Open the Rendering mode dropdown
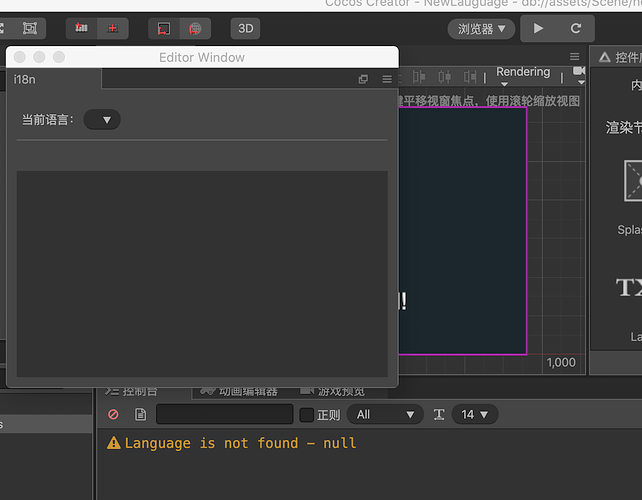This screenshot has height=500, width=642. [523, 76]
